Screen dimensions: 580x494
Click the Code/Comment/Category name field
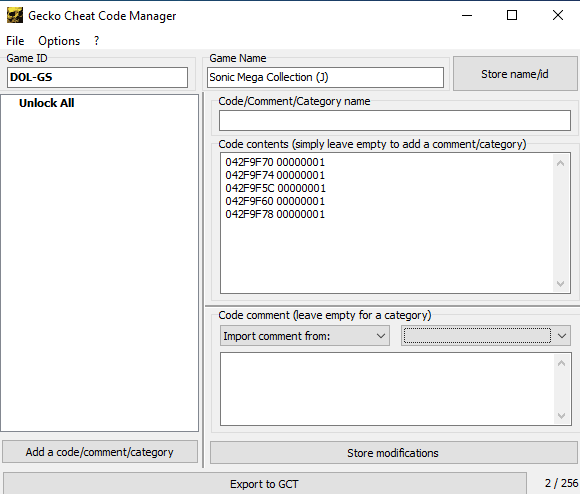click(395, 121)
